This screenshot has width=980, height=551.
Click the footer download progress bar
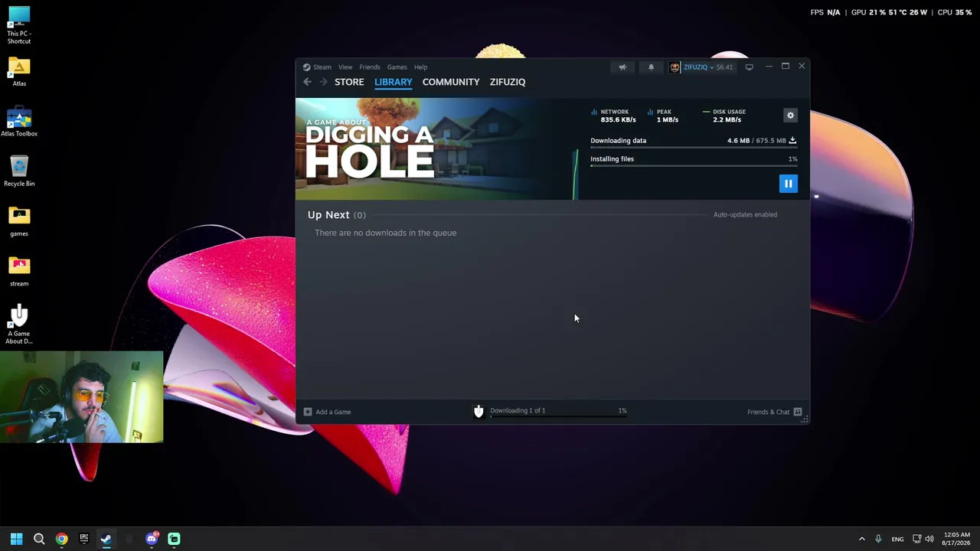pos(558,418)
